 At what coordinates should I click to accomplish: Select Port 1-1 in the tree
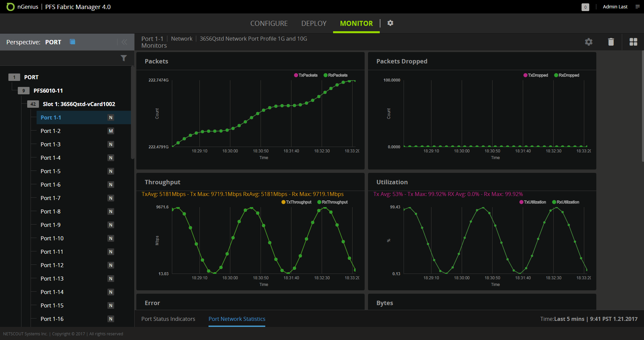[51, 117]
